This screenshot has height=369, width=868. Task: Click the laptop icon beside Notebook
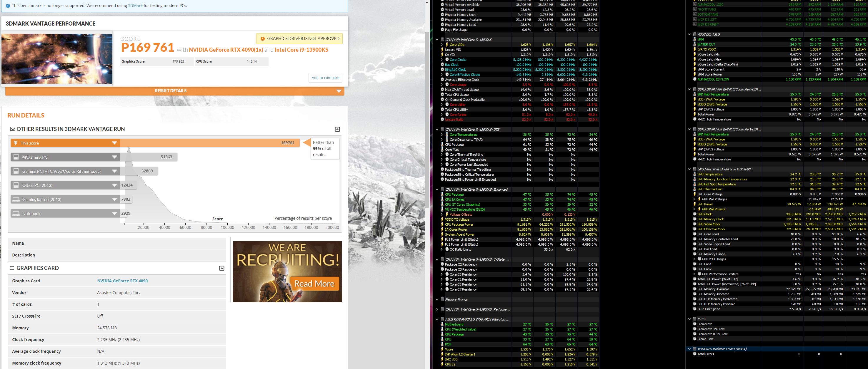16,214
